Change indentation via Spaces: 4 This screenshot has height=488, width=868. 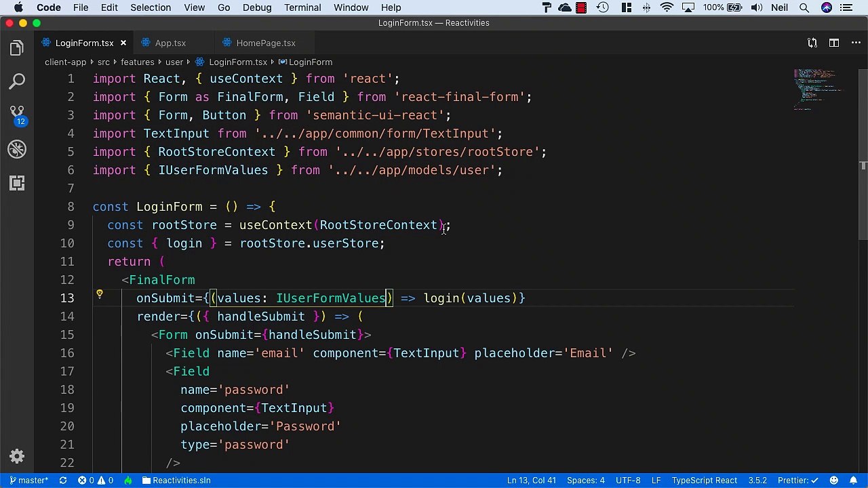tap(585, 481)
